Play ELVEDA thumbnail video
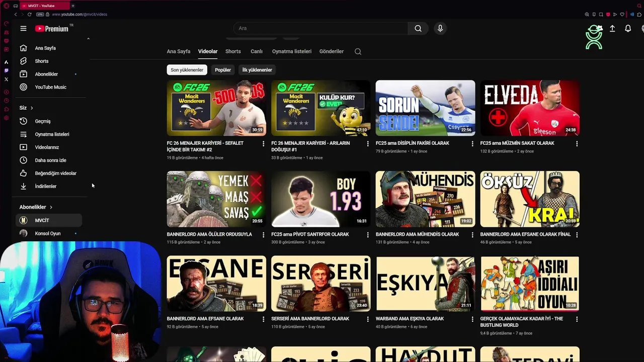 (530, 108)
